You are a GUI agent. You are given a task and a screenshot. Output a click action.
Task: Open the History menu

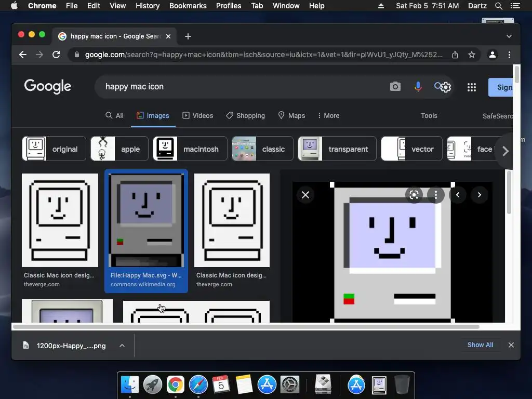[148, 6]
